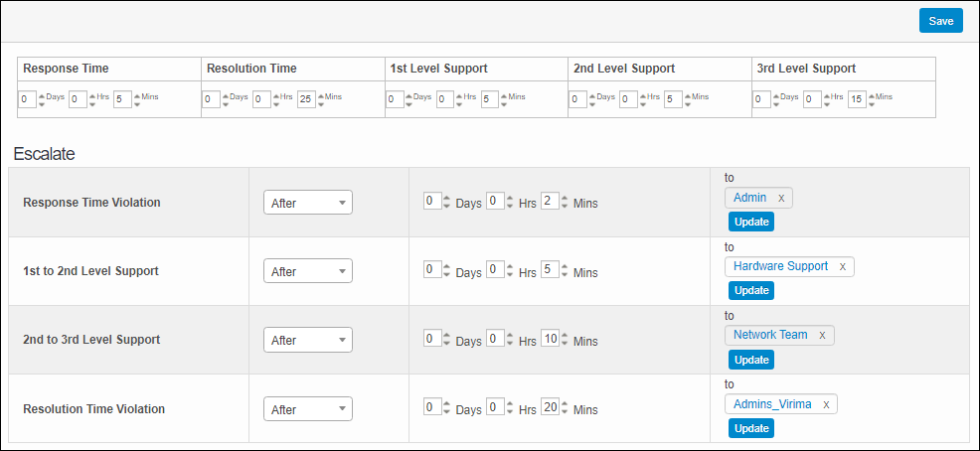Click the 3rd Level Support Mins field
The image size is (980, 451).
[857, 99]
